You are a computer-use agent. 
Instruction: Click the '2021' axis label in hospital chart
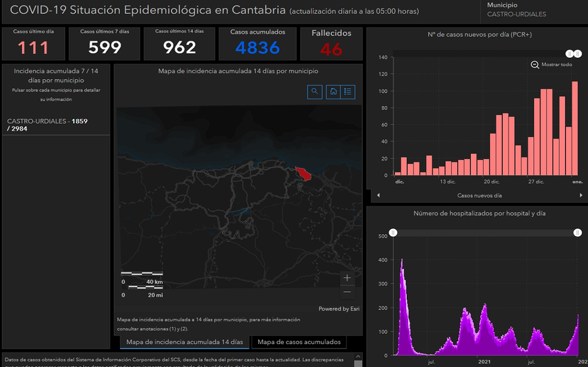[x=484, y=362]
